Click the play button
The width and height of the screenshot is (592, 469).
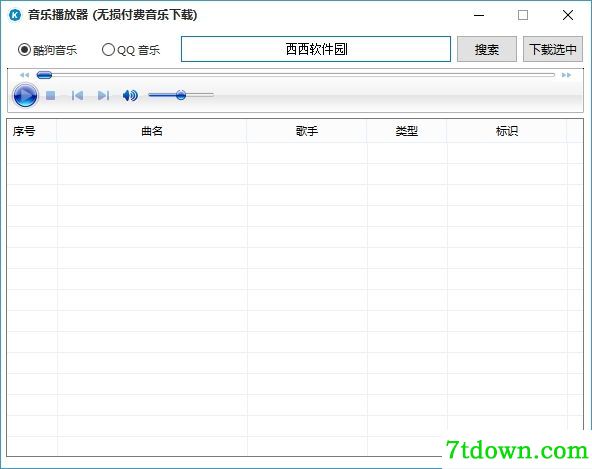[x=25, y=96]
